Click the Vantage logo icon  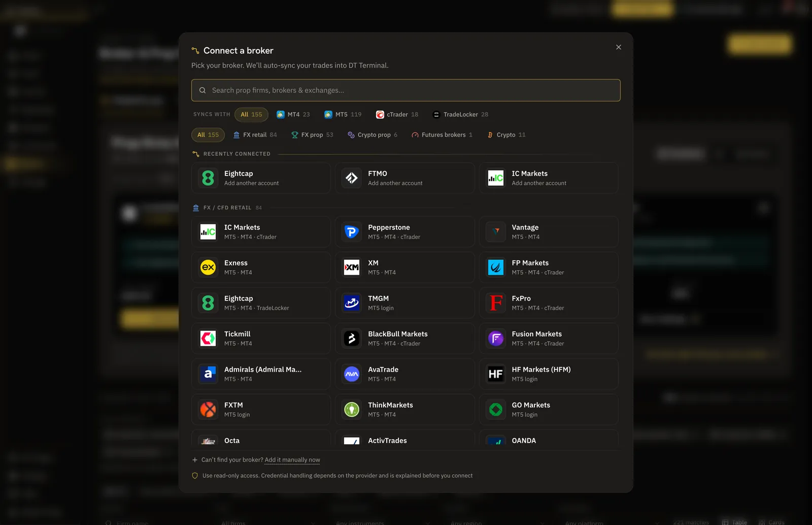point(496,232)
